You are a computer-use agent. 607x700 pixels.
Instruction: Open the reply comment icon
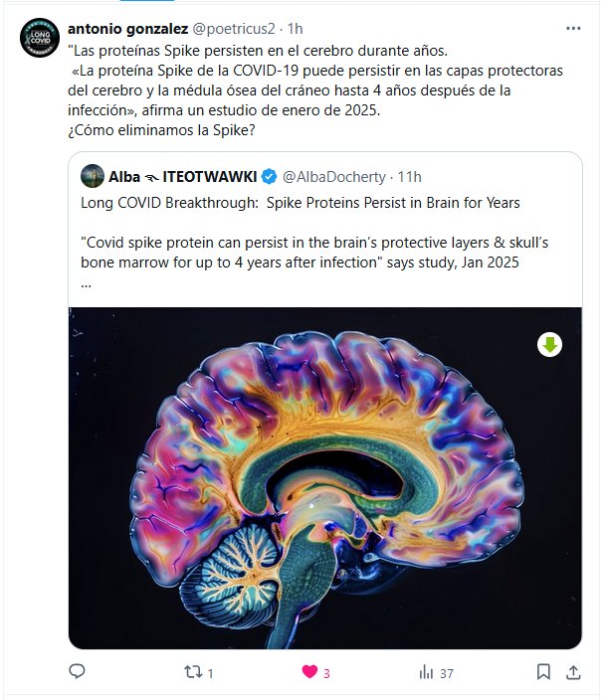click(x=77, y=671)
